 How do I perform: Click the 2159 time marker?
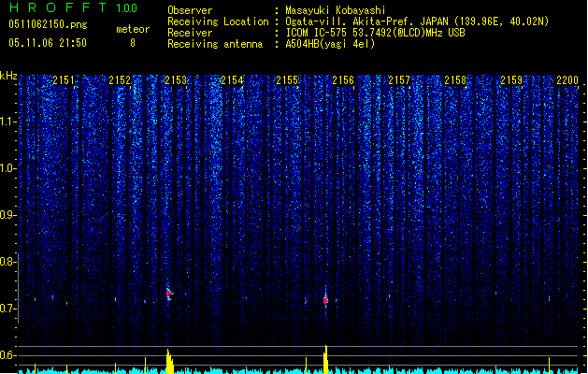coord(511,80)
